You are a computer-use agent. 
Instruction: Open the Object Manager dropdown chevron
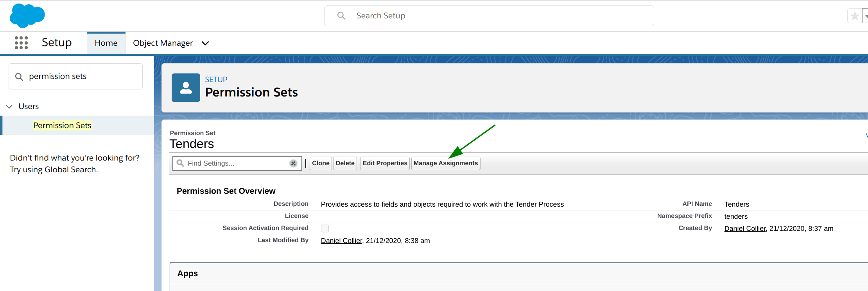[205, 43]
